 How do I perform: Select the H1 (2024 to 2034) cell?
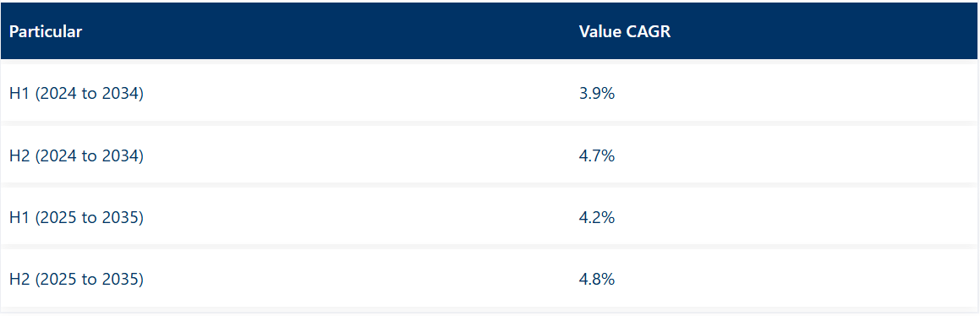(x=286, y=93)
